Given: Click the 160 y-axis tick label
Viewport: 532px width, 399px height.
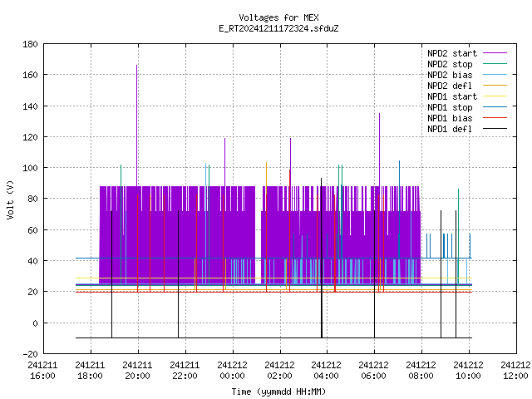Looking at the screenshot, I should point(30,75).
